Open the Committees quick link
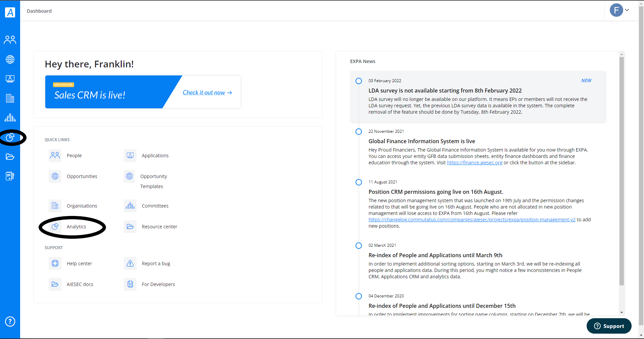The image size is (644, 339). click(155, 206)
